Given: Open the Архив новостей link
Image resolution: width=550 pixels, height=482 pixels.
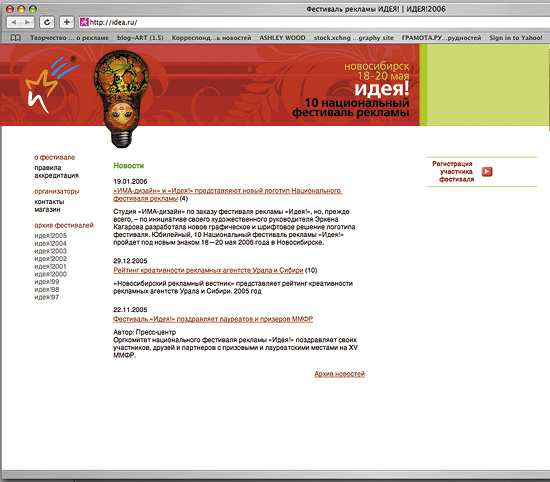Looking at the screenshot, I should 340,374.
